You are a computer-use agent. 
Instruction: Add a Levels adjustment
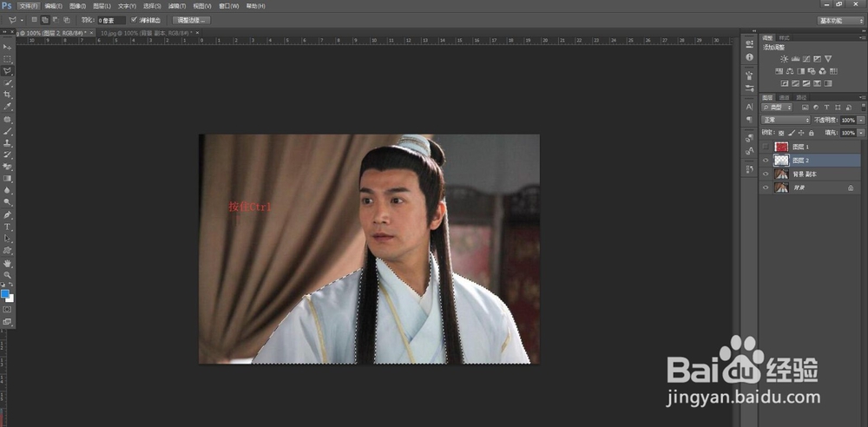point(795,59)
